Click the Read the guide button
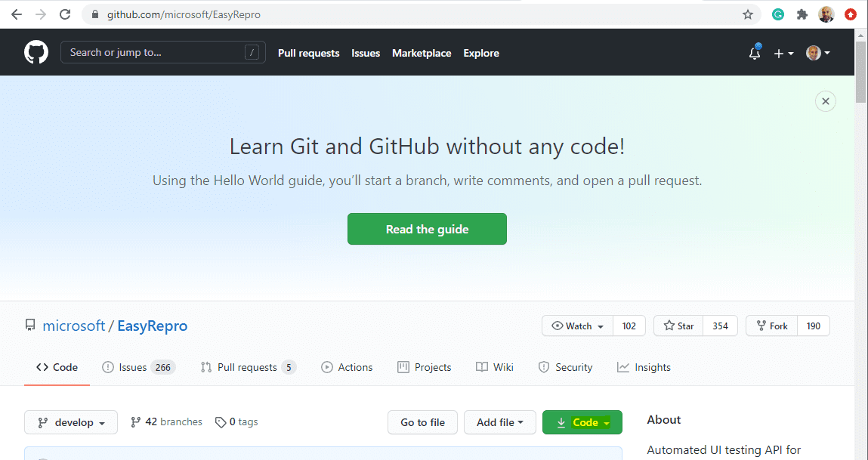 (427, 229)
